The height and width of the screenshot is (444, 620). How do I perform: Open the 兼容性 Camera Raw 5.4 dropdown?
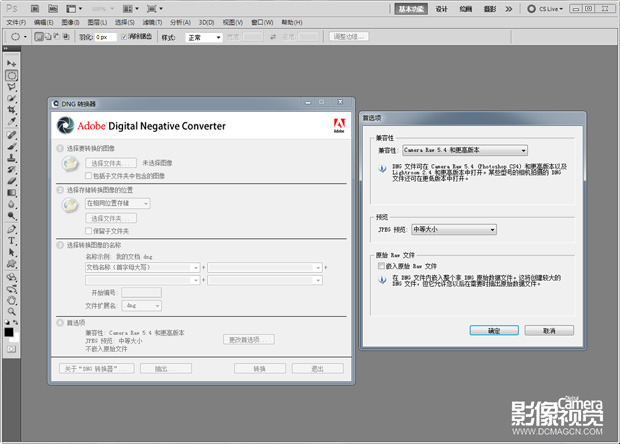(x=465, y=150)
